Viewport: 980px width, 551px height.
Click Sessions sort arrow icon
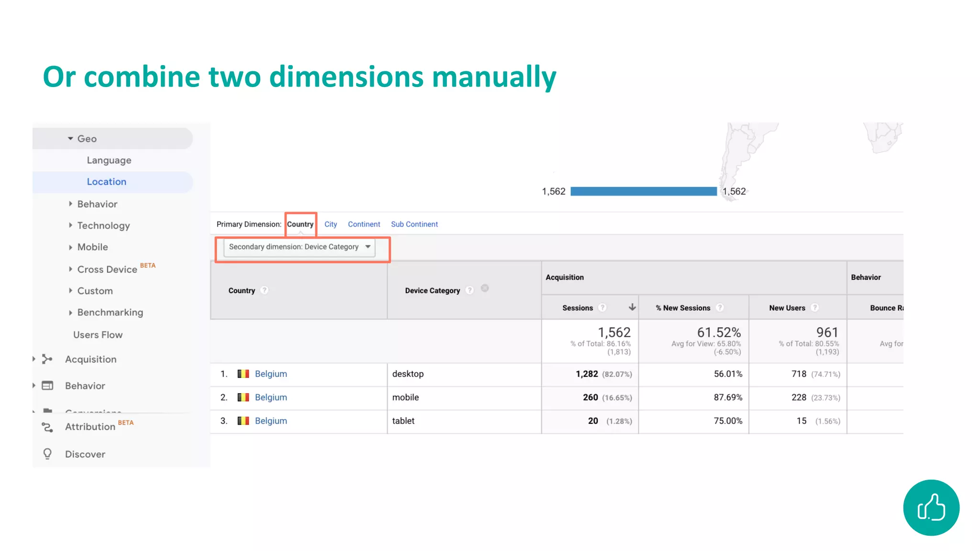(632, 308)
